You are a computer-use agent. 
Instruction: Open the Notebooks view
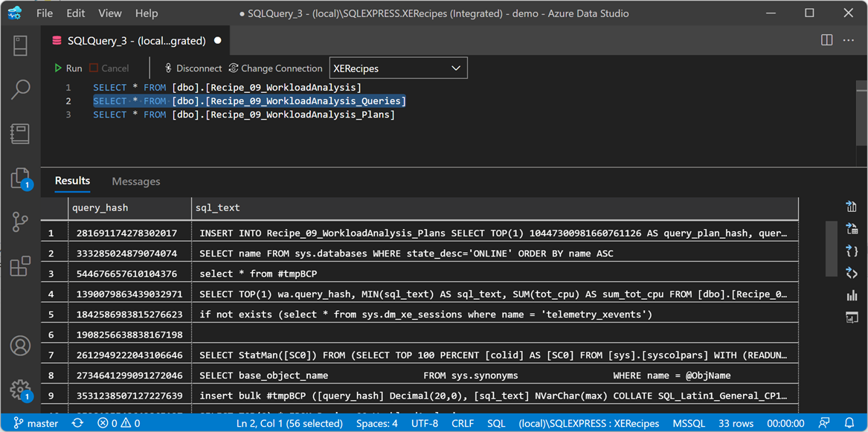coord(20,134)
